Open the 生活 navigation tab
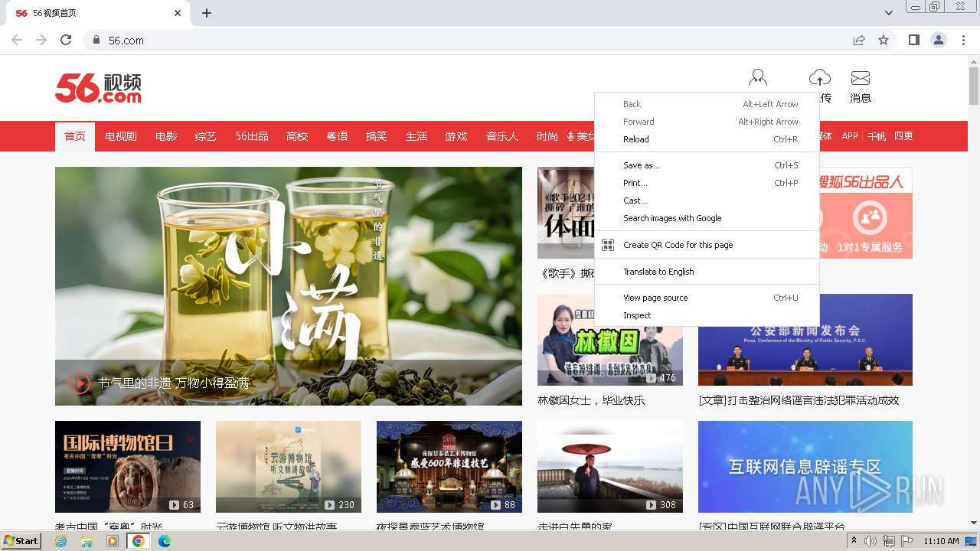 pos(416,136)
